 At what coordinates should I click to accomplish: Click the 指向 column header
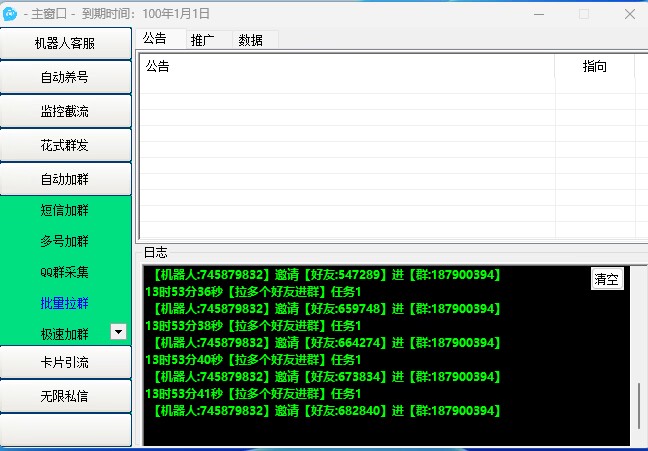(594, 67)
